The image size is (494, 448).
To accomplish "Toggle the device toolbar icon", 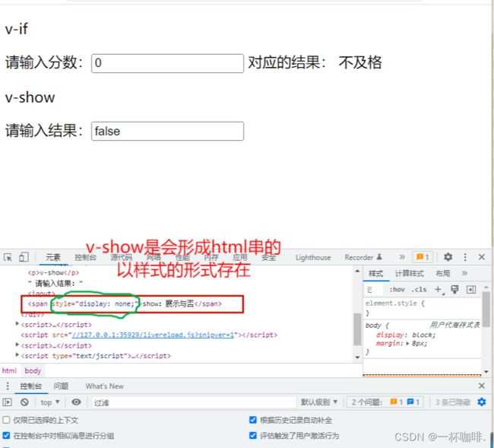I will coord(24,257).
